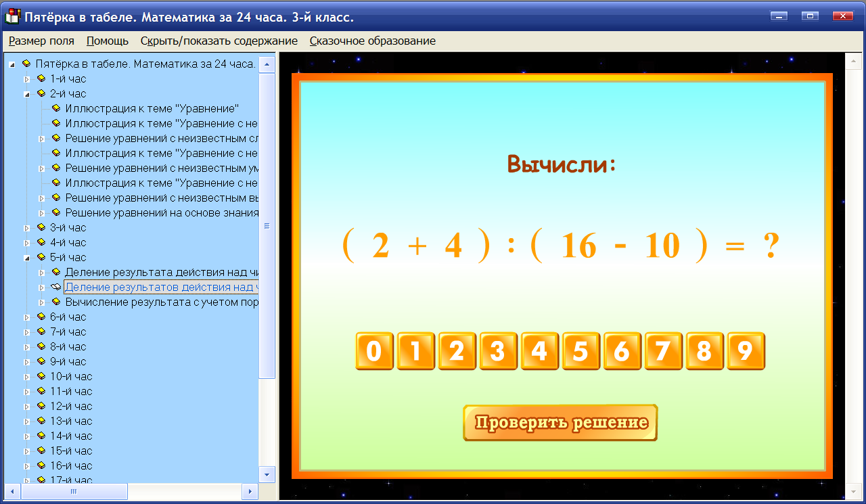Select Решение уравнений с неизвестным вы item
Image resolution: width=866 pixels, height=504 pixels.
[x=162, y=198]
